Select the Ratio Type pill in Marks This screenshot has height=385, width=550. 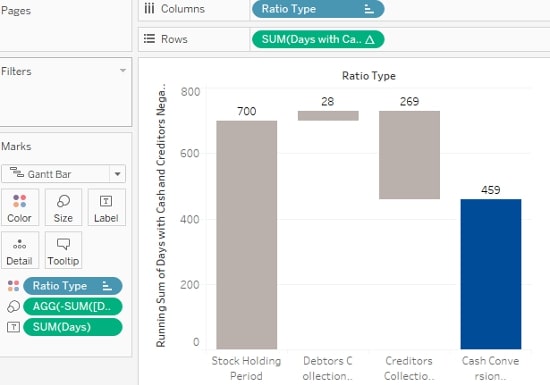(73, 286)
